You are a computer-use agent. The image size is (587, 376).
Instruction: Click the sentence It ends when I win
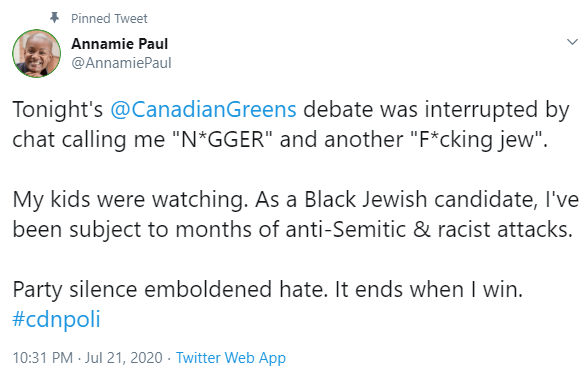point(428,289)
